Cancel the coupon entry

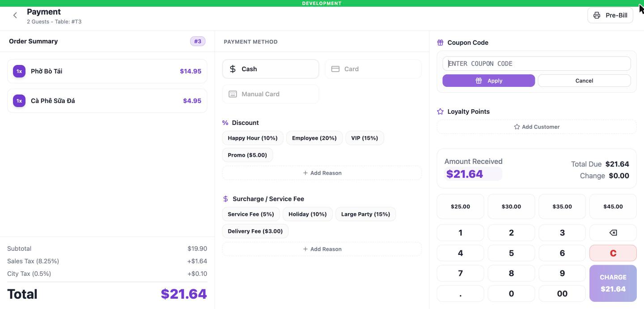point(584,81)
